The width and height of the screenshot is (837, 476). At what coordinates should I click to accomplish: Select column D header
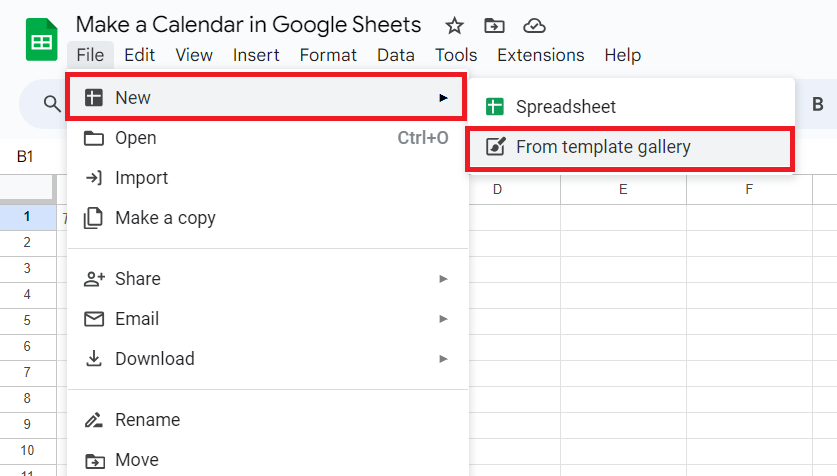coord(497,189)
